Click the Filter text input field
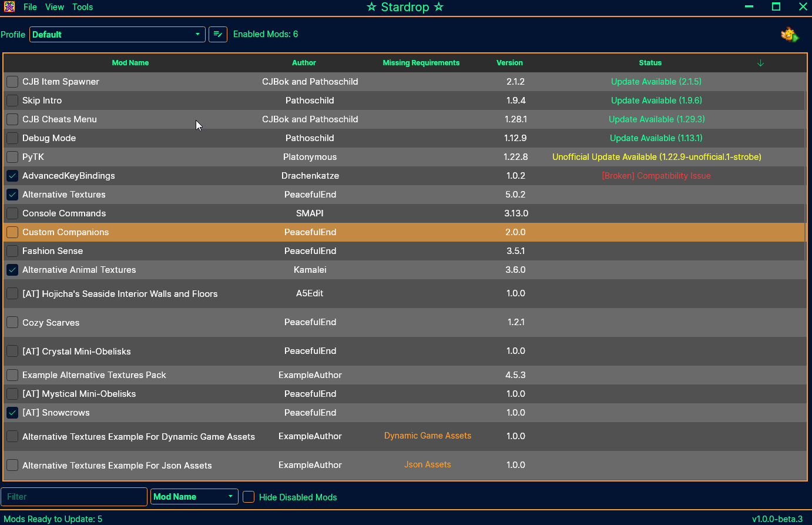Image resolution: width=812 pixels, height=525 pixels. tap(74, 497)
